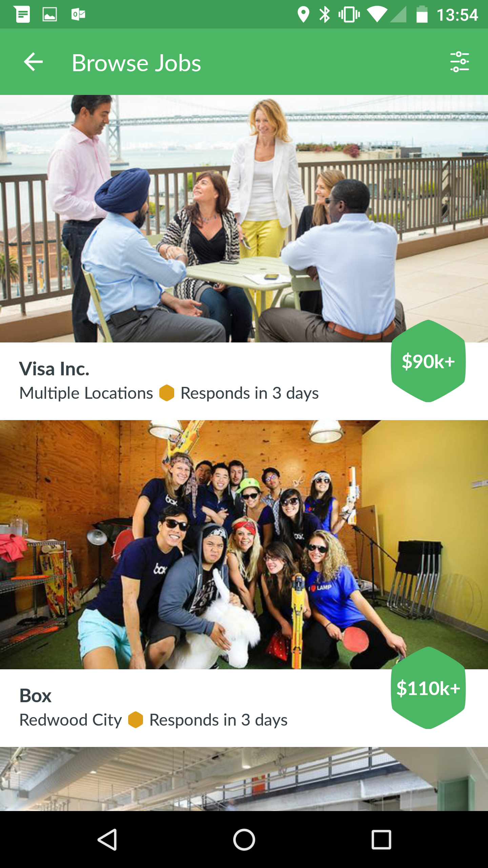
Task: Tap the $90k+ salary hexagon badge
Action: click(428, 361)
